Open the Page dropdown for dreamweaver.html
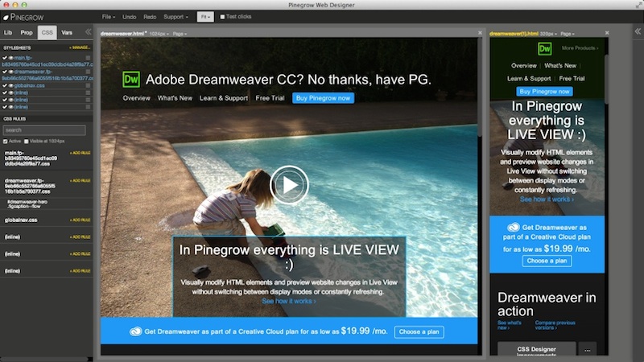Image resolution: width=644 pixels, height=362 pixels. pyautogui.click(x=180, y=34)
